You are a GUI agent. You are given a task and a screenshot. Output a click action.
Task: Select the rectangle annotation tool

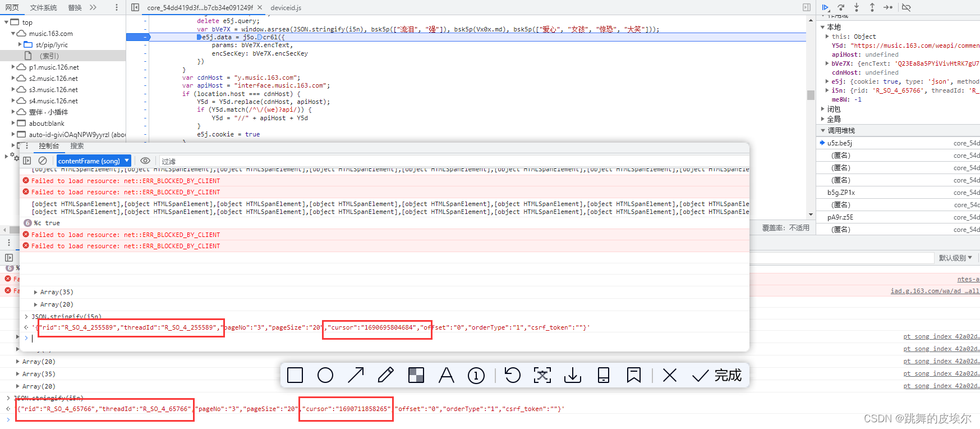click(295, 375)
